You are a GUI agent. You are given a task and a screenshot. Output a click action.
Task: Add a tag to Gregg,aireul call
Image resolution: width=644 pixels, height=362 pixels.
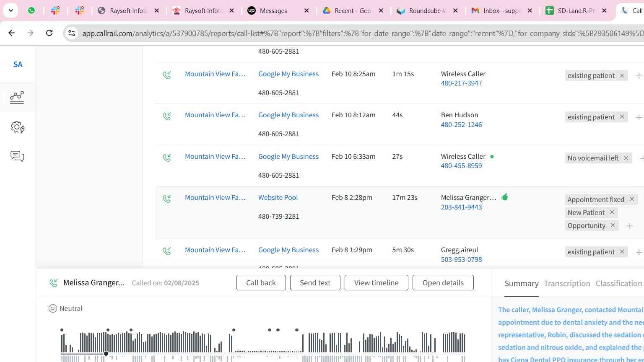tap(639, 252)
